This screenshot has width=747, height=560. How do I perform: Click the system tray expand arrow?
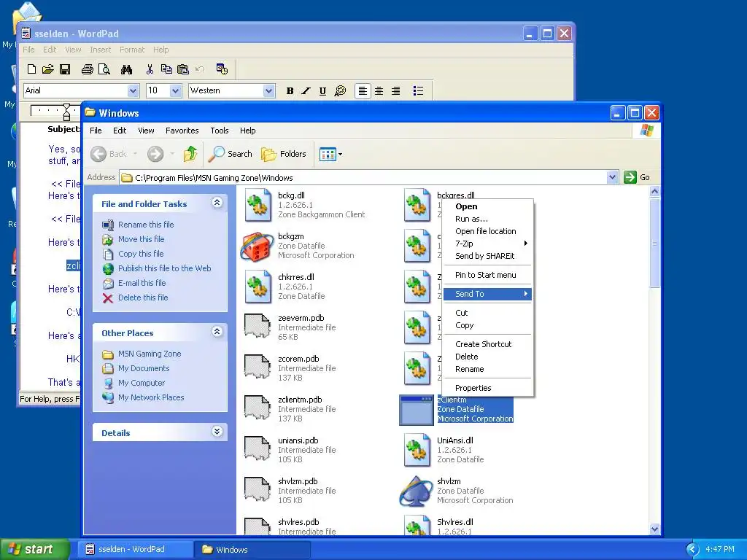pos(692,550)
